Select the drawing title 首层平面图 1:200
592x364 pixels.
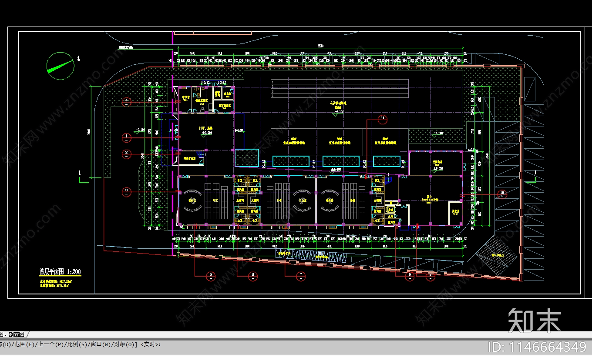coord(60,272)
